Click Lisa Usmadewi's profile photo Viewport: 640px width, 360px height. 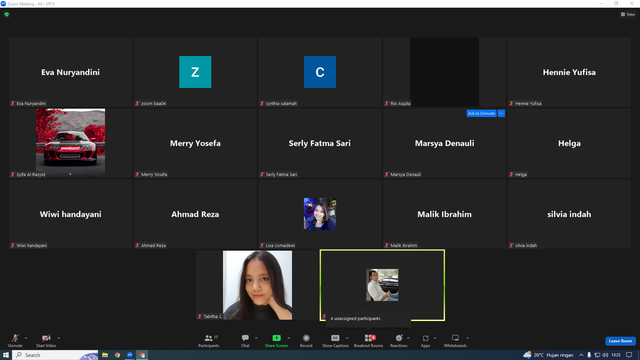coord(320,214)
